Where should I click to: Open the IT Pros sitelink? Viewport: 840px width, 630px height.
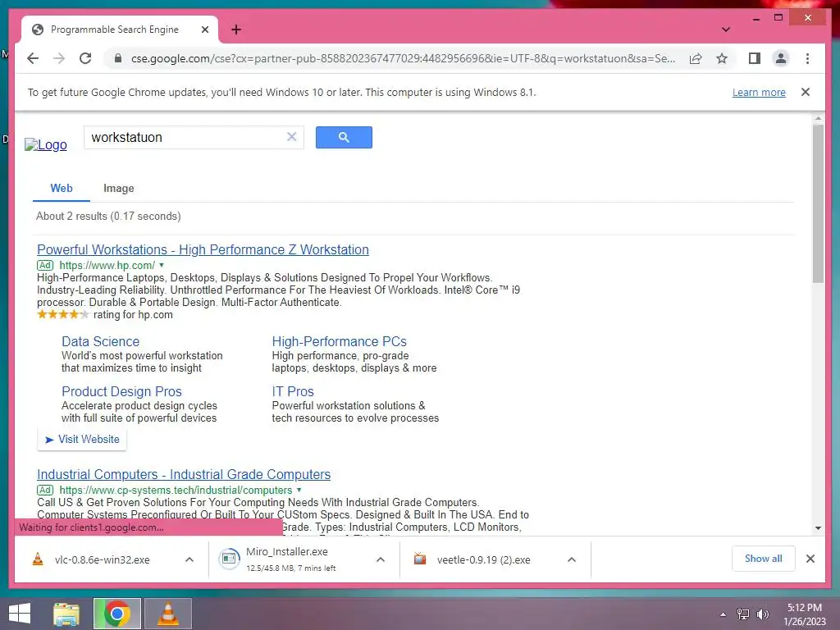coord(293,391)
